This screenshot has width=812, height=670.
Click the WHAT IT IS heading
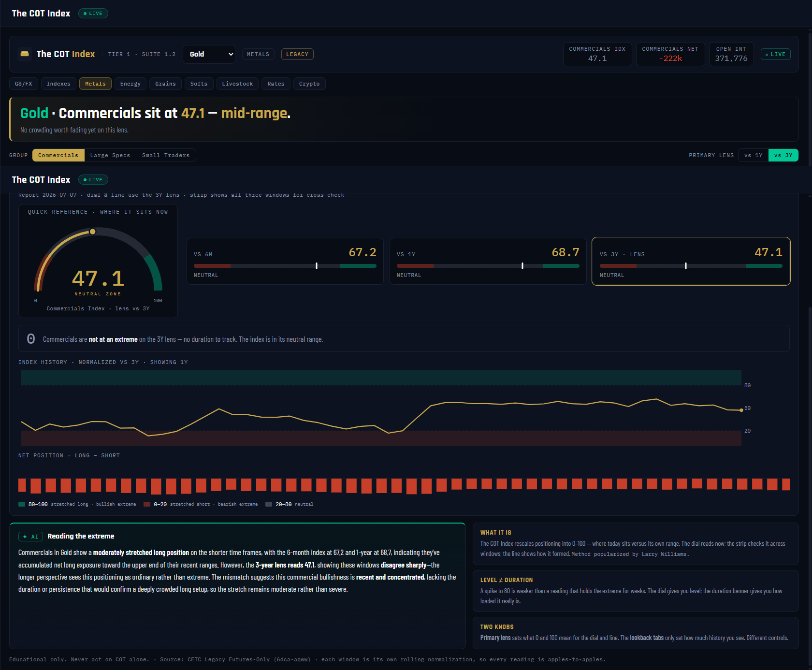coord(495,533)
